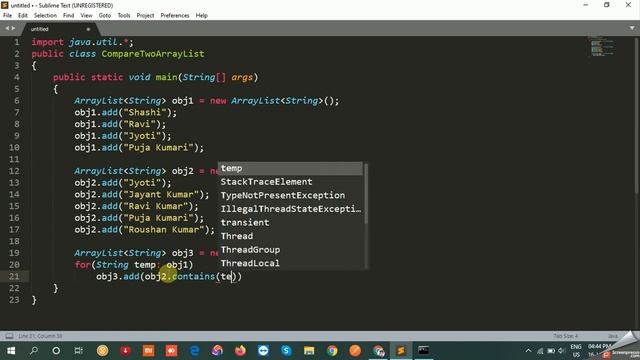Open the File menu
This screenshot has width=640, height=360.
coord(7,16)
